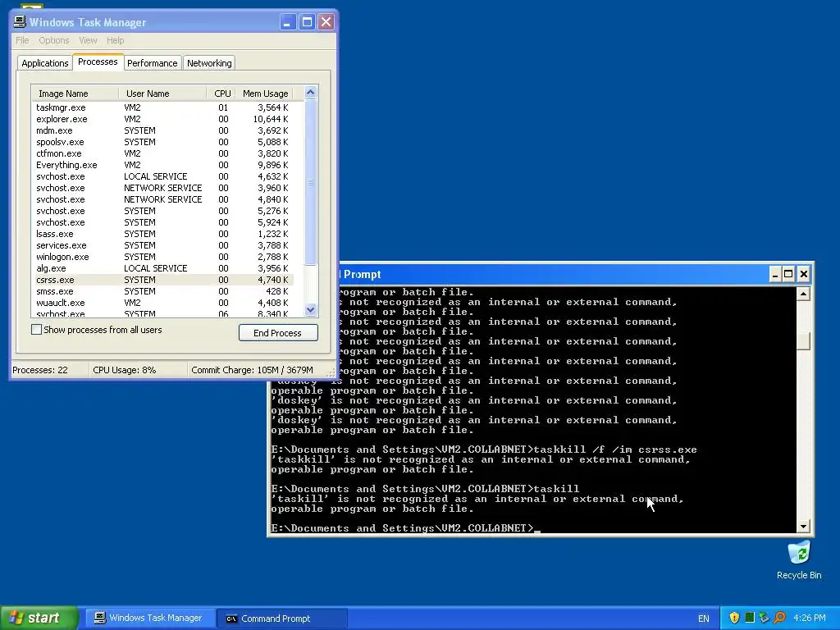Image resolution: width=840 pixels, height=630 pixels.
Task: Select the services.exe process row
Action: [162, 245]
